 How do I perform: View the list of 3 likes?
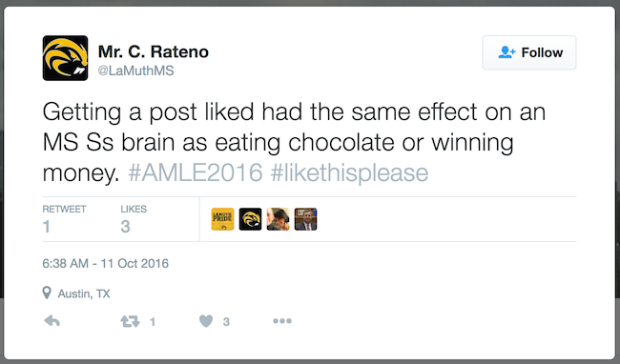pyautogui.click(x=134, y=219)
